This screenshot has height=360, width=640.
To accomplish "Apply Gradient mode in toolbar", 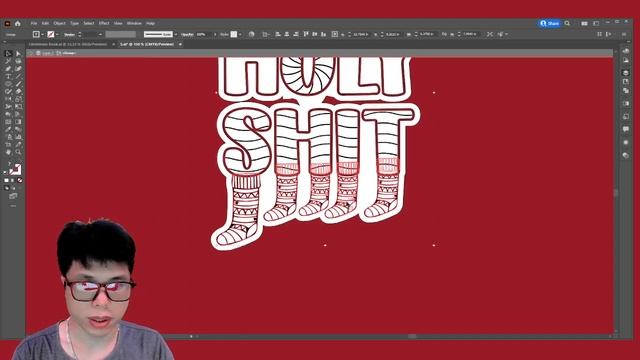I will [x=13, y=180].
